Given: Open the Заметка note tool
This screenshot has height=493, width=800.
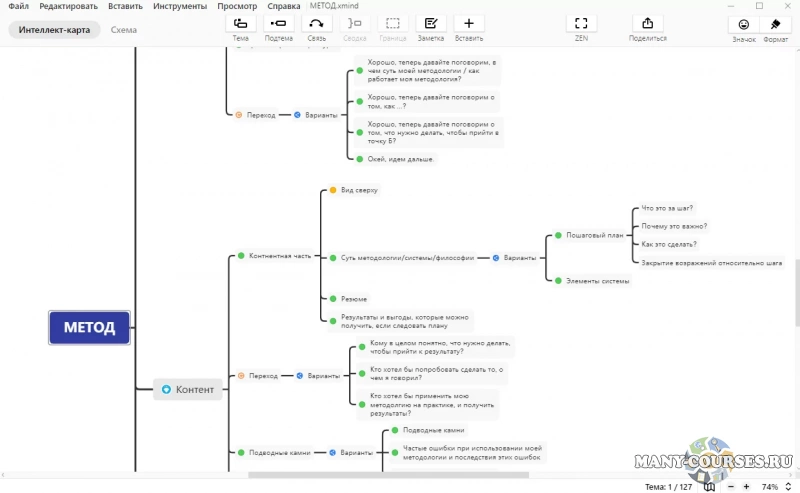Looking at the screenshot, I should 430,23.
